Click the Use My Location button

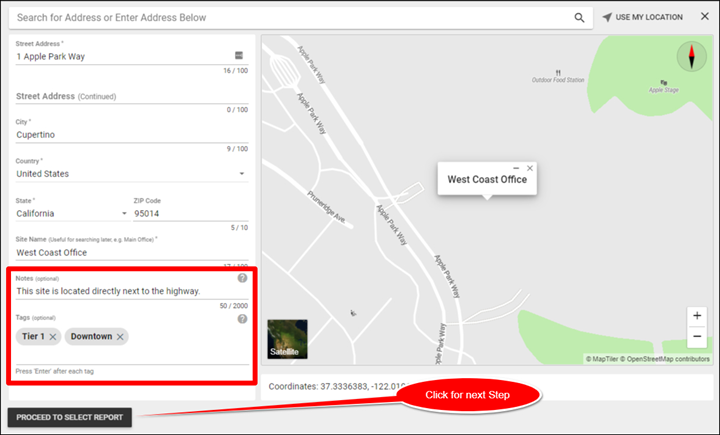coord(642,17)
